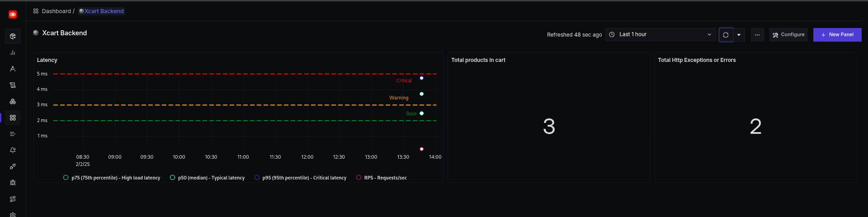Open the Integrations plug icon

click(x=13, y=166)
